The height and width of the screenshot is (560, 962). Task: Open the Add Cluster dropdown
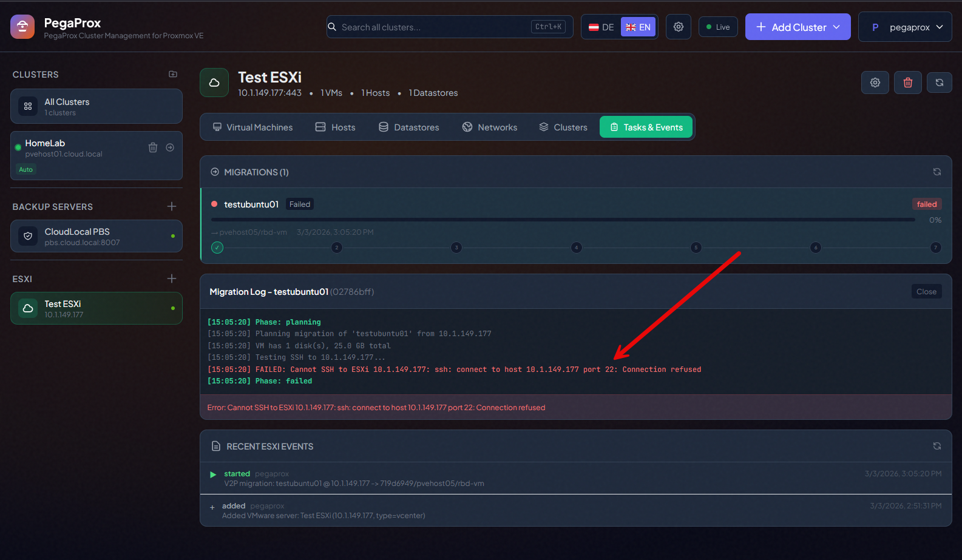coord(798,27)
